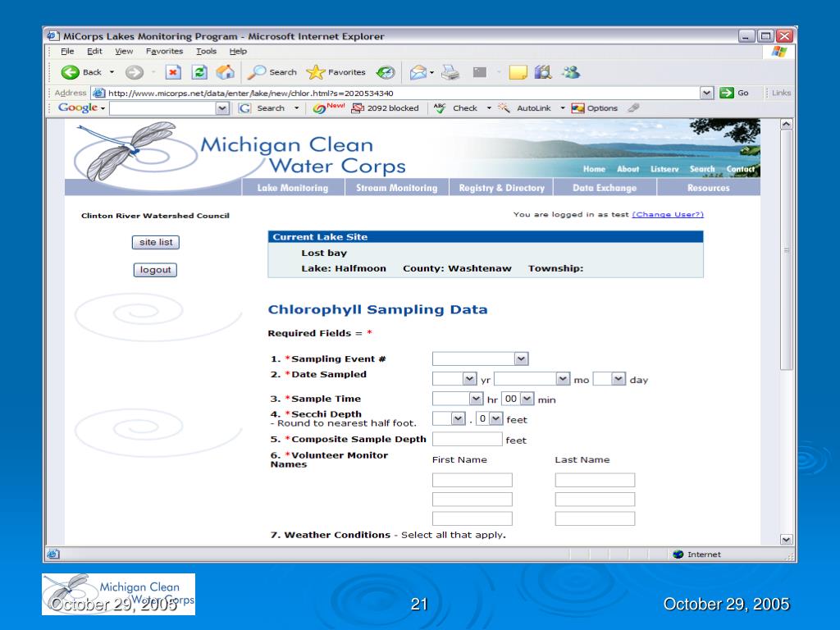The image size is (840, 630).
Task: Expand the Google search box dropdown
Action: coord(223,108)
